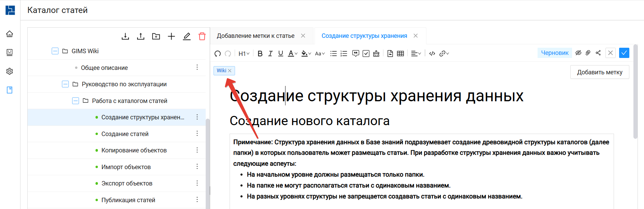Toggle the crossed-eye visibility icon
This screenshot has width=644, height=209.
578,53
